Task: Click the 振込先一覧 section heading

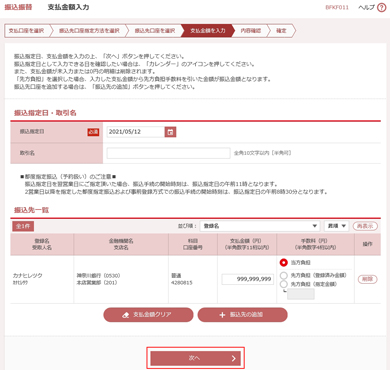Action: (x=31, y=210)
